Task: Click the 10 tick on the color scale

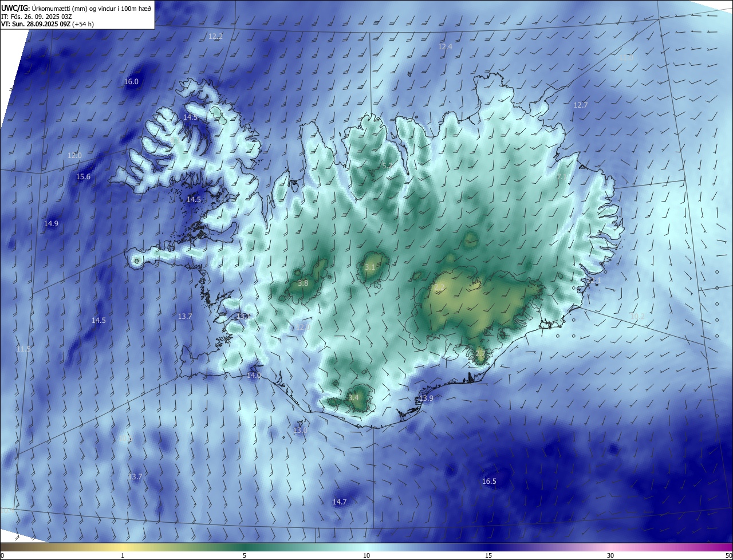Action: coord(366,556)
